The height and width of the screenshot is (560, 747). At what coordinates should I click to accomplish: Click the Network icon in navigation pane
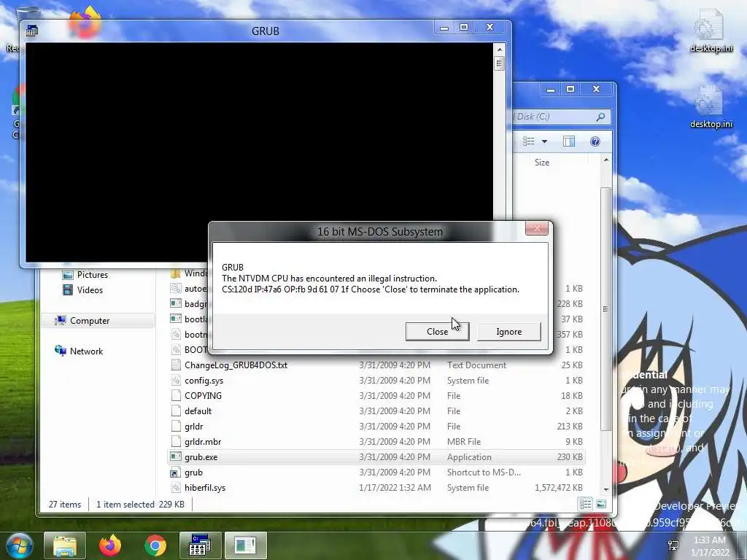61,351
